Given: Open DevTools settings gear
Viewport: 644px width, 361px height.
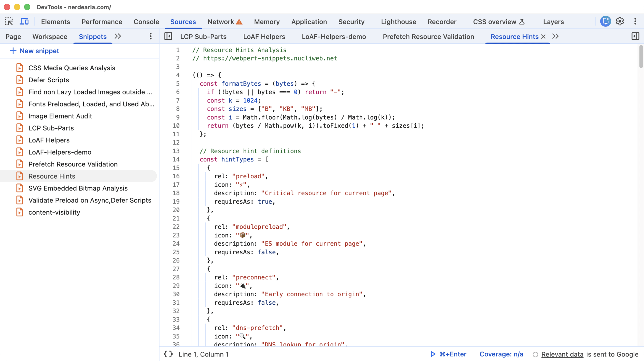Looking at the screenshot, I should pos(620,21).
